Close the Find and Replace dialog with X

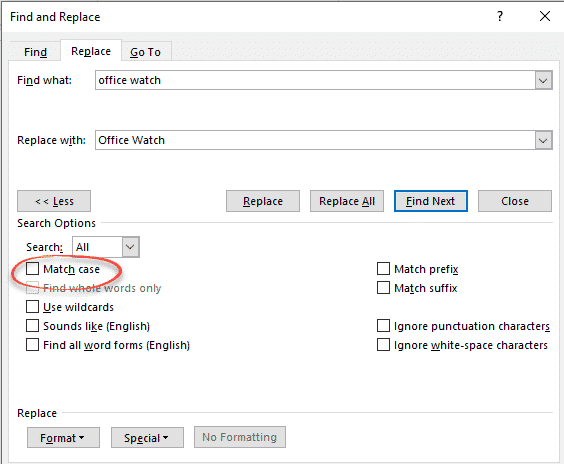click(545, 16)
